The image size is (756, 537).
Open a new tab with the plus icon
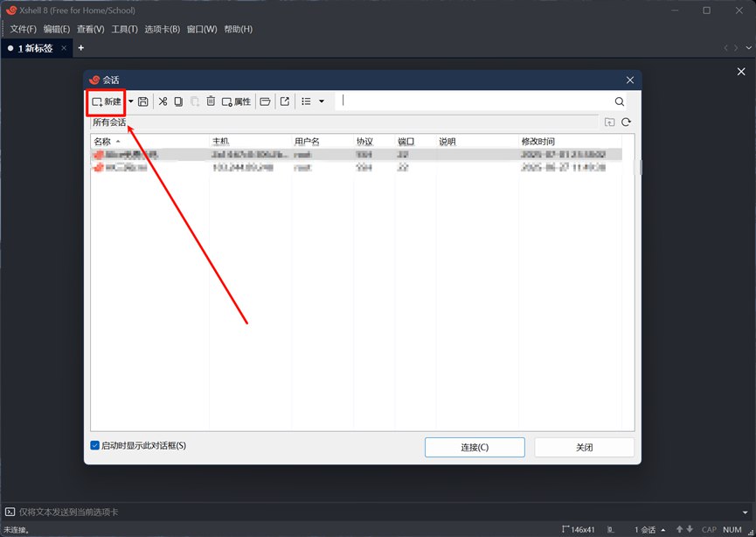coord(80,48)
